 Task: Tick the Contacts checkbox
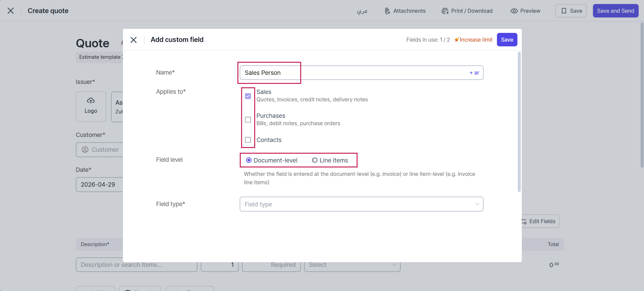248,140
